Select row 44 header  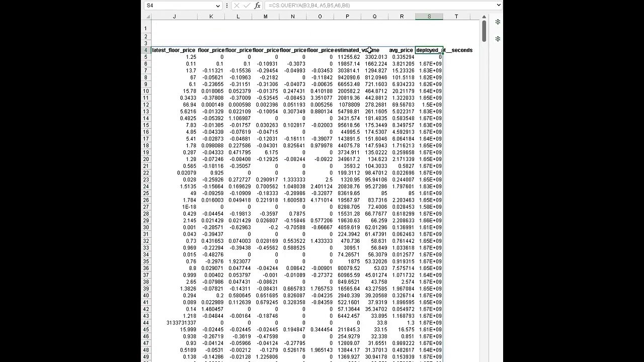146,323
